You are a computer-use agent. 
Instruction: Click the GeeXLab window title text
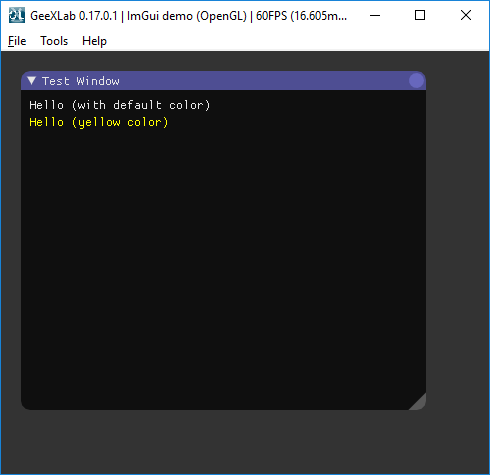[189, 16]
